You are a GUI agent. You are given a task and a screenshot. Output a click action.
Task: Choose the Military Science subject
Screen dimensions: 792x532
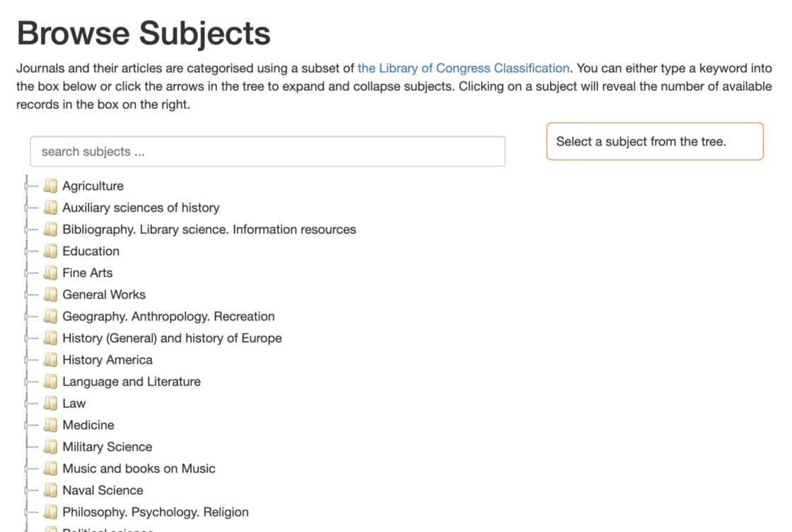(107, 447)
